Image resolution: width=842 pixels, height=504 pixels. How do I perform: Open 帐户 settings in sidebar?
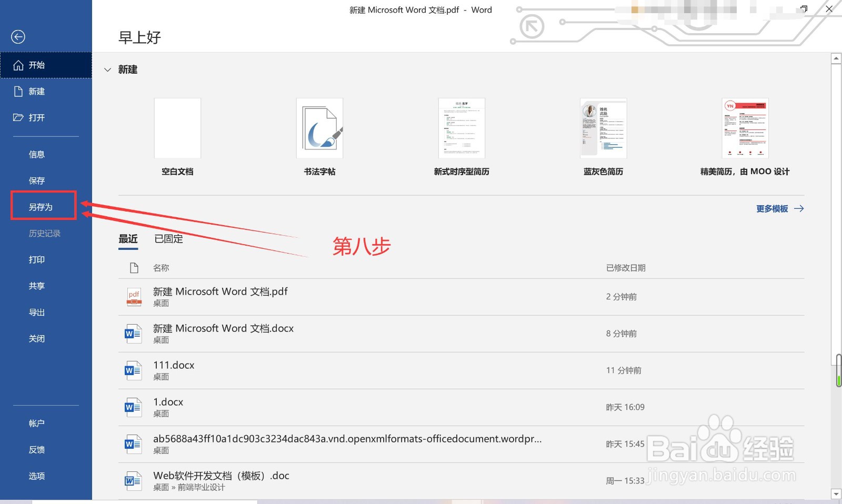(46, 424)
